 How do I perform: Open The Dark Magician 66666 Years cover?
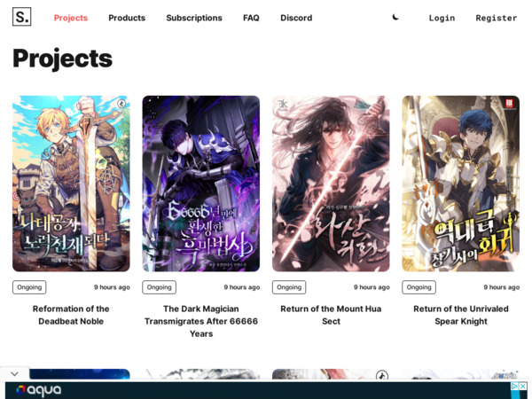(201, 184)
